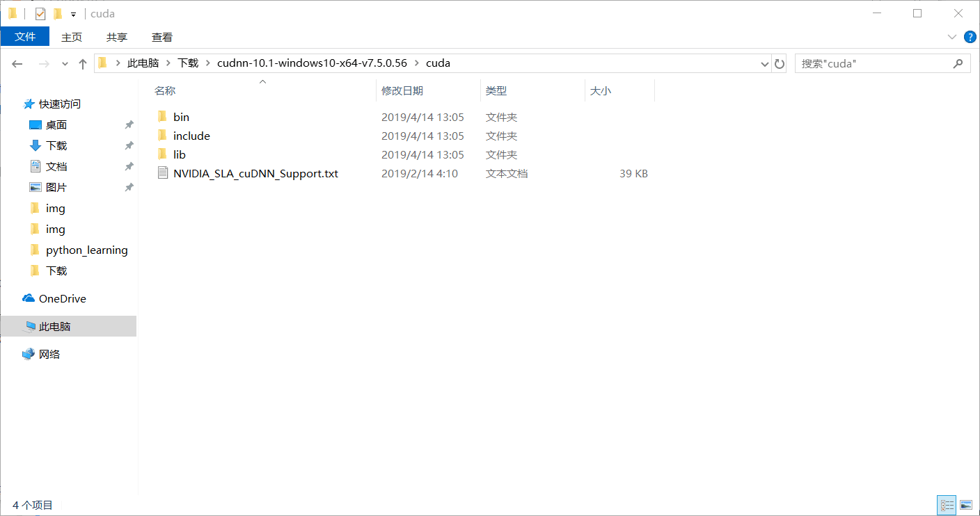This screenshot has height=516, width=980.
Task: Unpin 桌面 using its pin icon
Action: (129, 125)
